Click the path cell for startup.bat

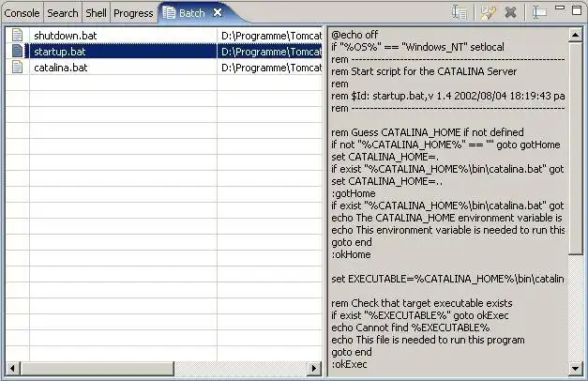[270, 52]
